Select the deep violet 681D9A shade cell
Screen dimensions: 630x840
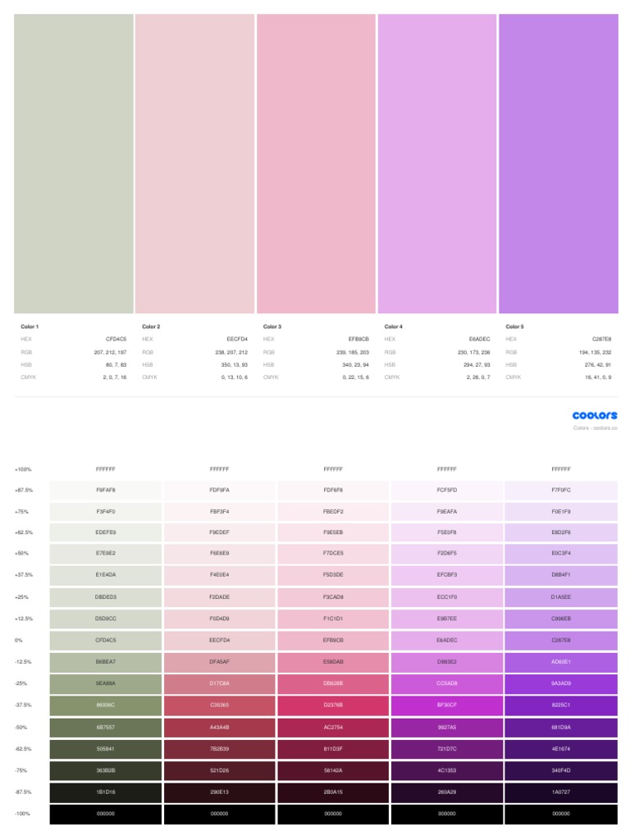[x=561, y=727]
